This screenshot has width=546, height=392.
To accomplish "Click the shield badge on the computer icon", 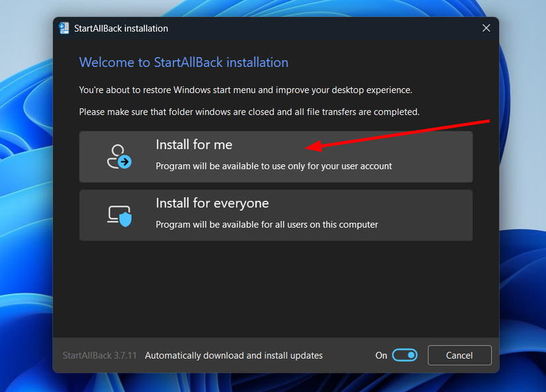I will point(125,220).
